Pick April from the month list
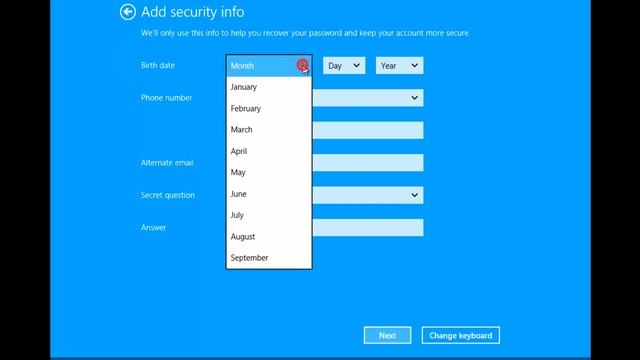640x360 pixels. pyautogui.click(x=269, y=151)
